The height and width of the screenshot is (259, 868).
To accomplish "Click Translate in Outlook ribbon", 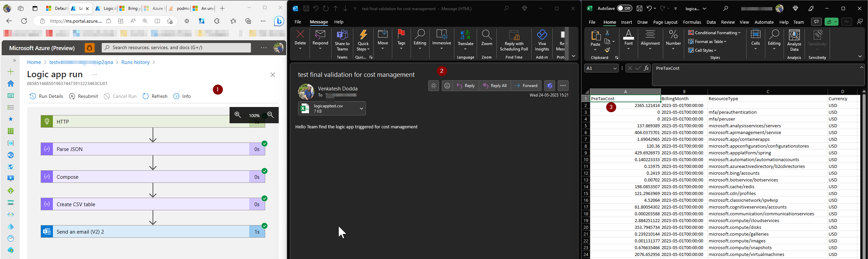I will tap(466, 39).
